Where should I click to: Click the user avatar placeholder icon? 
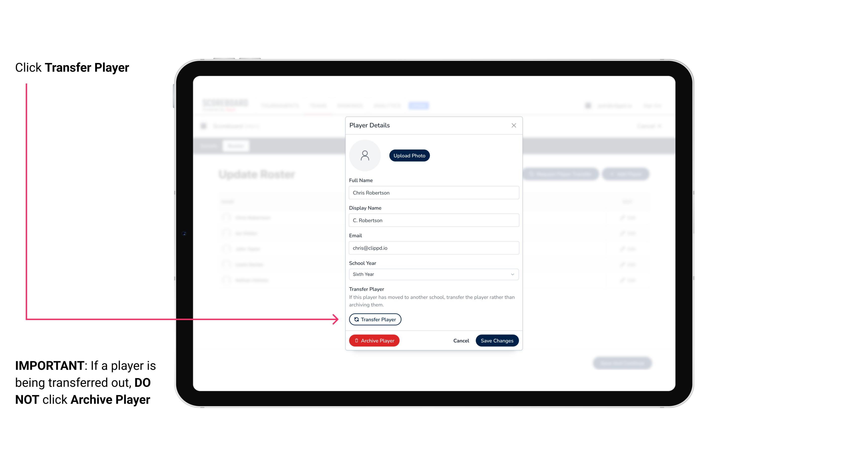(x=365, y=155)
